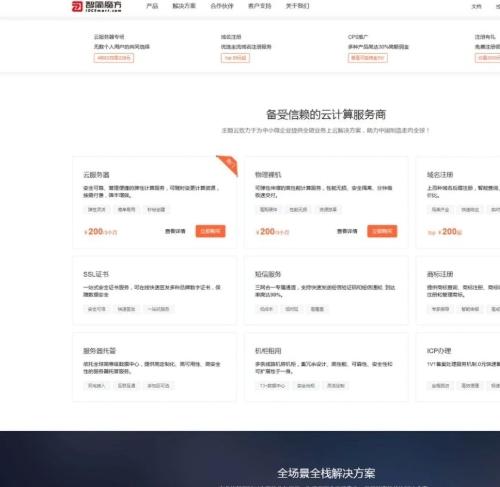Click the T3+数据中心 tag in 机柜租用 card
The width and height of the screenshot is (500, 487).
(272, 386)
